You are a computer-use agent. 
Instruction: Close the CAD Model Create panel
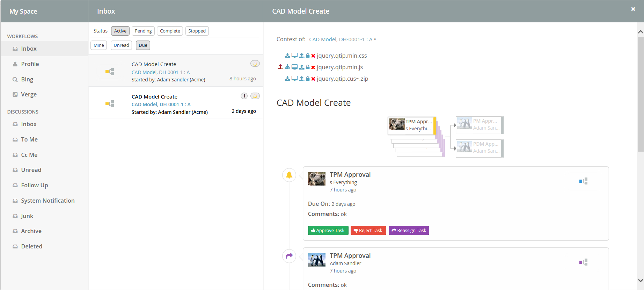coord(633,9)
